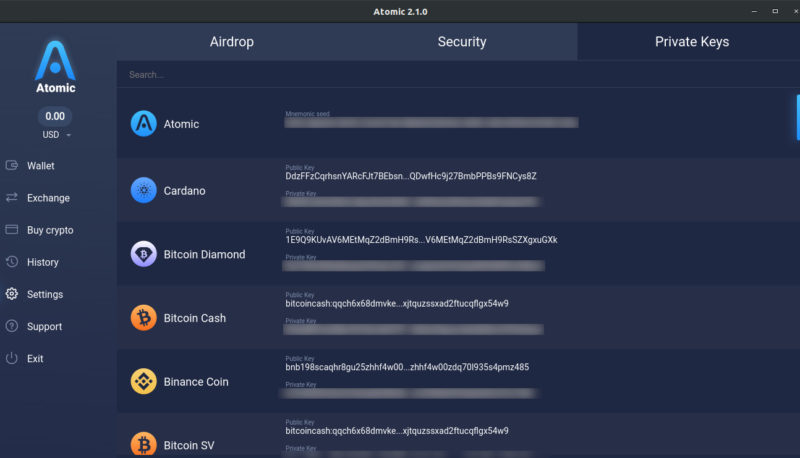
Task: Open the Security tab
Action: [x=461, y=42]
